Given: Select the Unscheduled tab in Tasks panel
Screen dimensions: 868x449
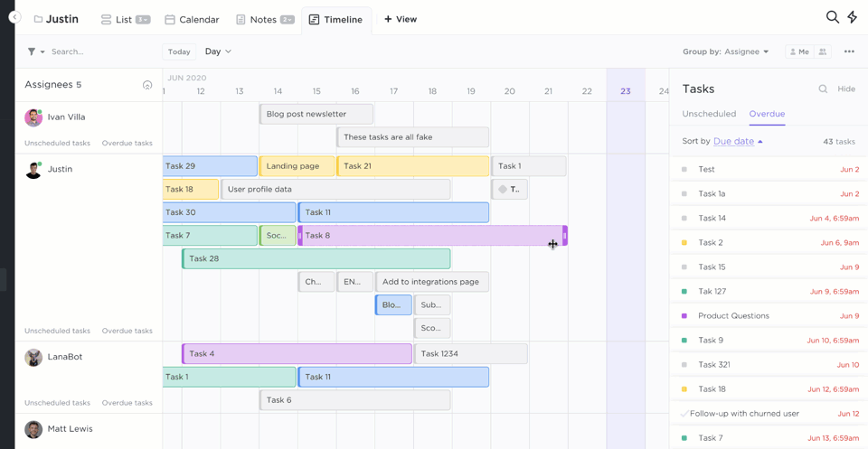Looking at the screenshot, I should pos(709,114).
